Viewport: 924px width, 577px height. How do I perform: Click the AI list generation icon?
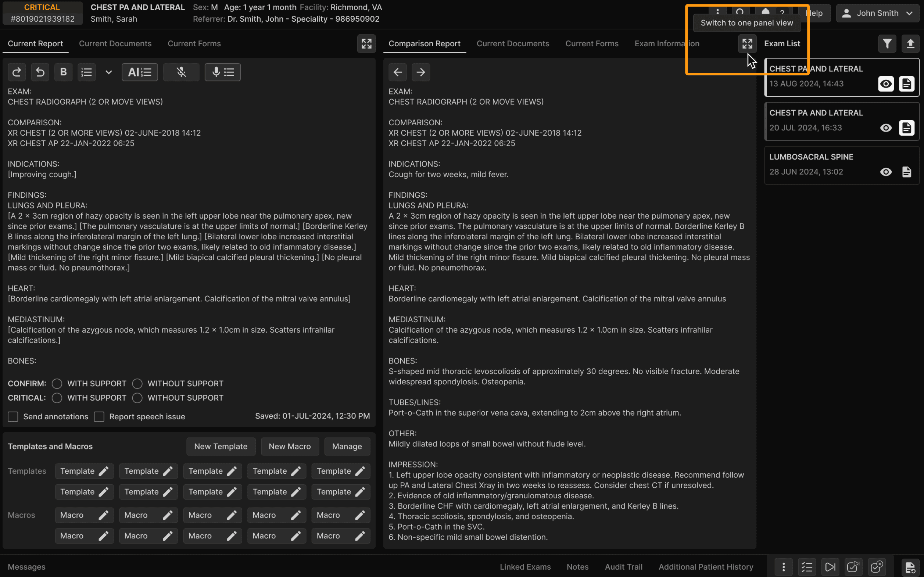[140, 72]
